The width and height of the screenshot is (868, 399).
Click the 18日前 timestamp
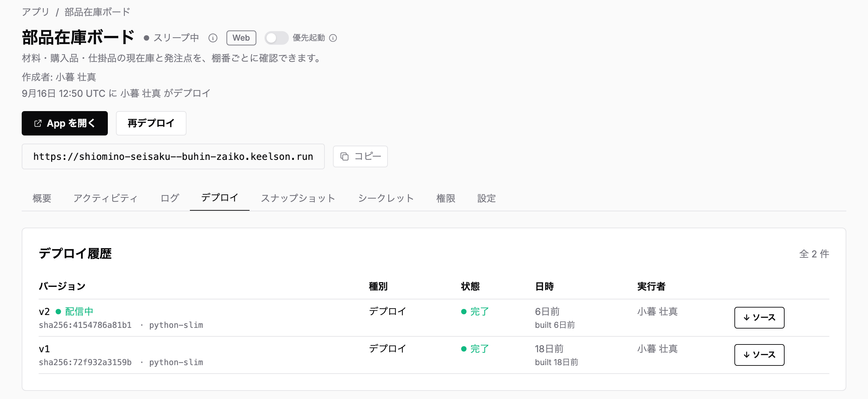[549, 349]
